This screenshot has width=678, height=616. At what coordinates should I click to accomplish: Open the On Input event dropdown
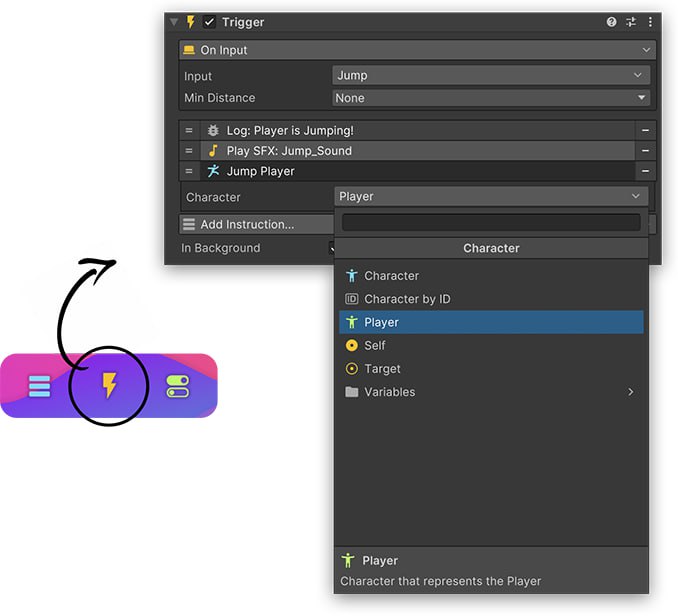417,50
